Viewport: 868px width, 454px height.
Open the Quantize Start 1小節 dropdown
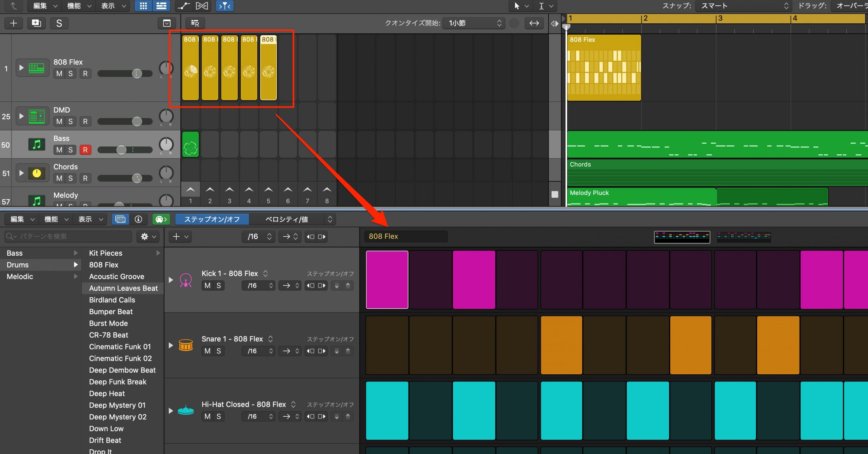(474, 23)
